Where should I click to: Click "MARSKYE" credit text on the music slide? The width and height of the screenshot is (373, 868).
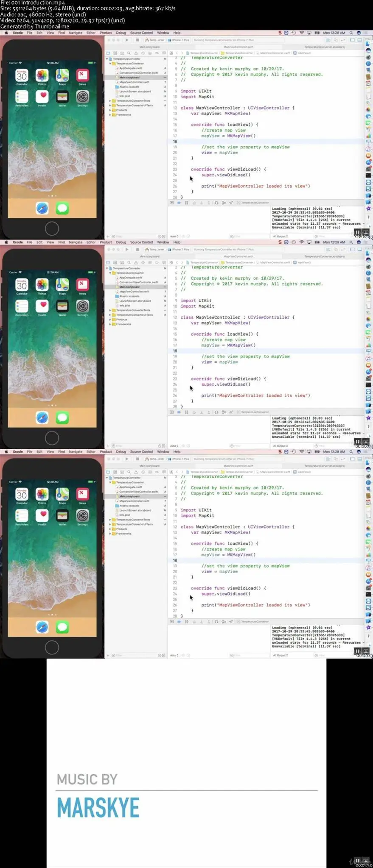[x=98, y=807]
